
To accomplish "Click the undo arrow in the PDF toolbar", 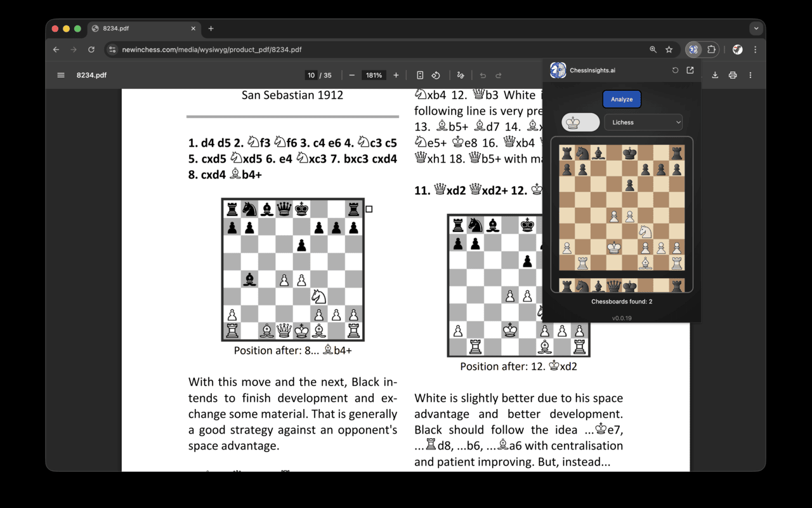I will pos(482,75).
